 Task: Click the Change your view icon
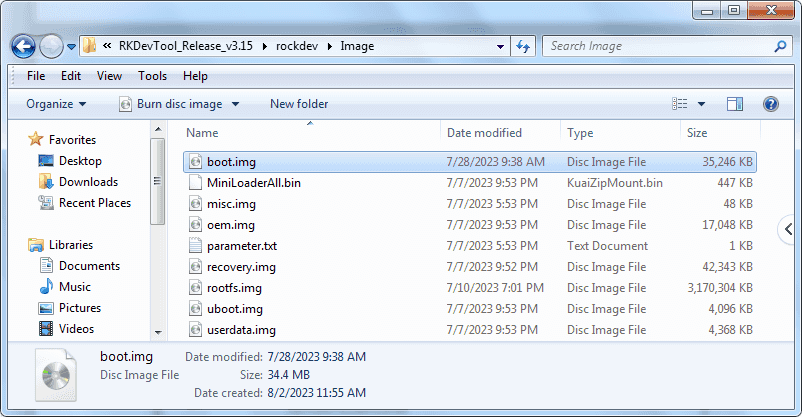coord(681,104)
